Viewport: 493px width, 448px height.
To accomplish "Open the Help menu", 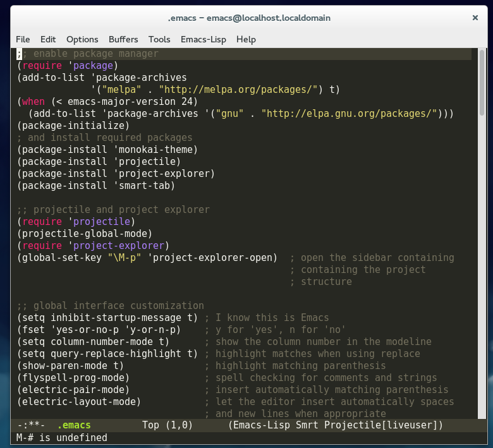I will pos(246,39).
